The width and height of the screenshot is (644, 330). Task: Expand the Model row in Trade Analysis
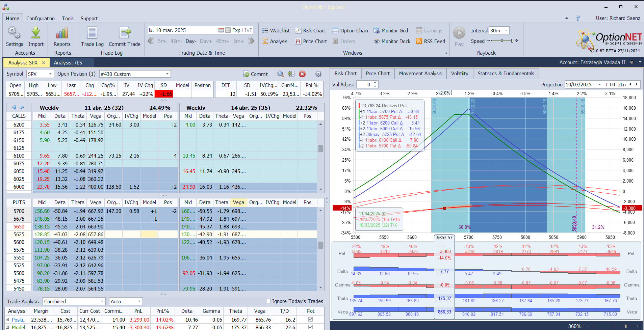point(7,327)
